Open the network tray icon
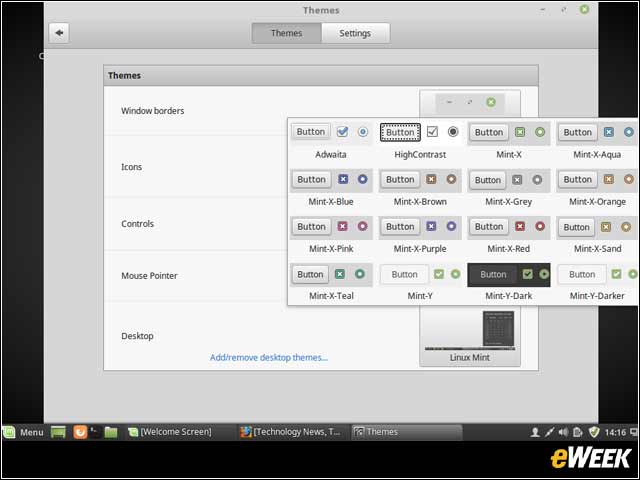Viewport: 640px width, 480px height. coord(549,432)
